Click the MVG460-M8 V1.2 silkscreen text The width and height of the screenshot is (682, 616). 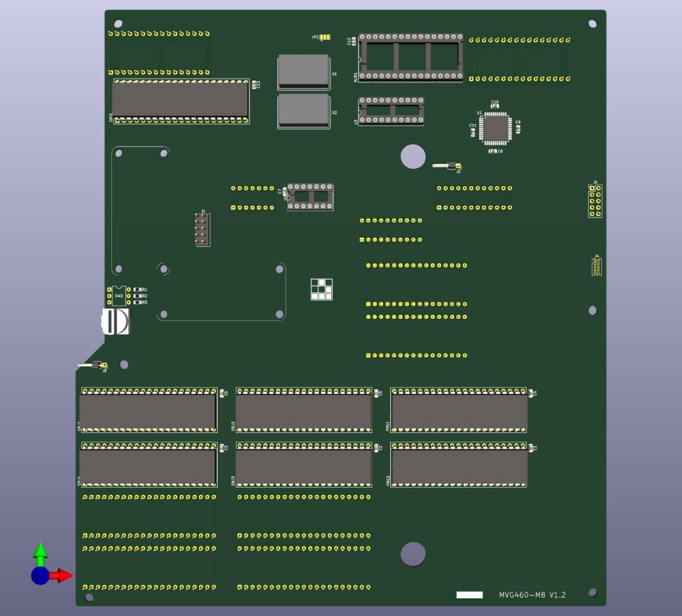point(533,595)
